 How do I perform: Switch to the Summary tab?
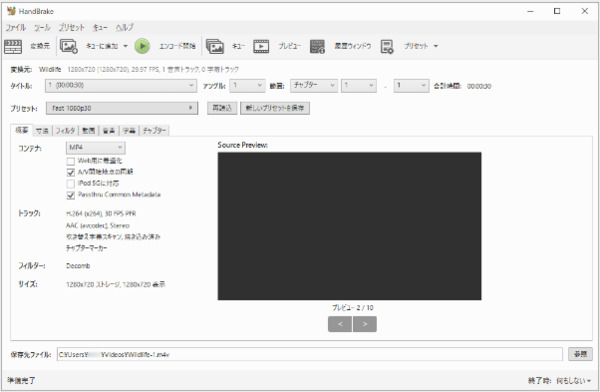pyautogui.click(x=22, y=130)
